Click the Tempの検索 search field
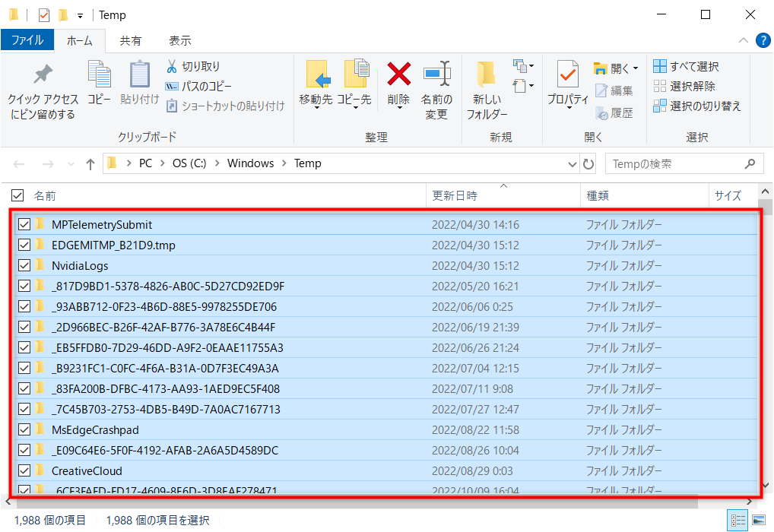Viewport: 774px width, 532px height. point(675,164)
